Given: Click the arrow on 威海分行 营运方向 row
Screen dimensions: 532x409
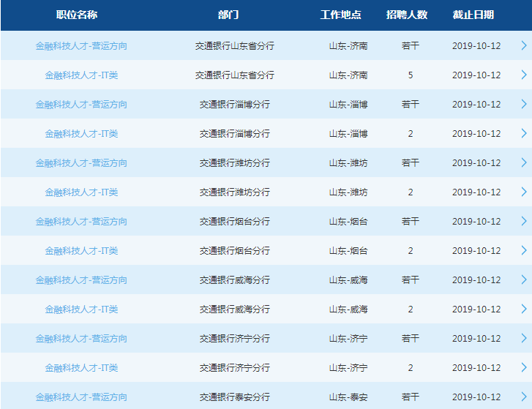Looking at the screenshot, I should (x=523, y=279).
